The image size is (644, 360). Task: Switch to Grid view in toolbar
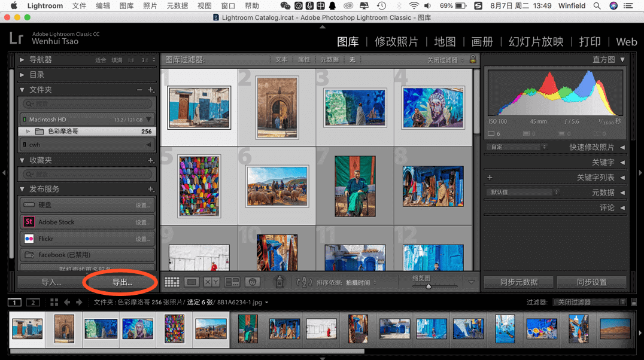point(172,282)
